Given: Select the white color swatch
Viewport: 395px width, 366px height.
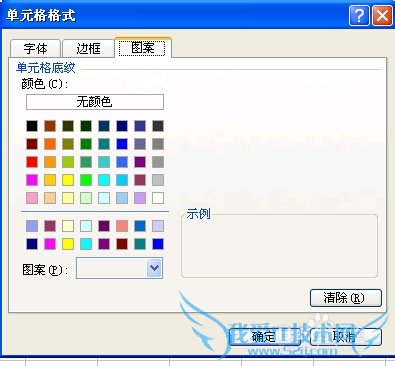Looking at the screenshot, I should 158,198.
